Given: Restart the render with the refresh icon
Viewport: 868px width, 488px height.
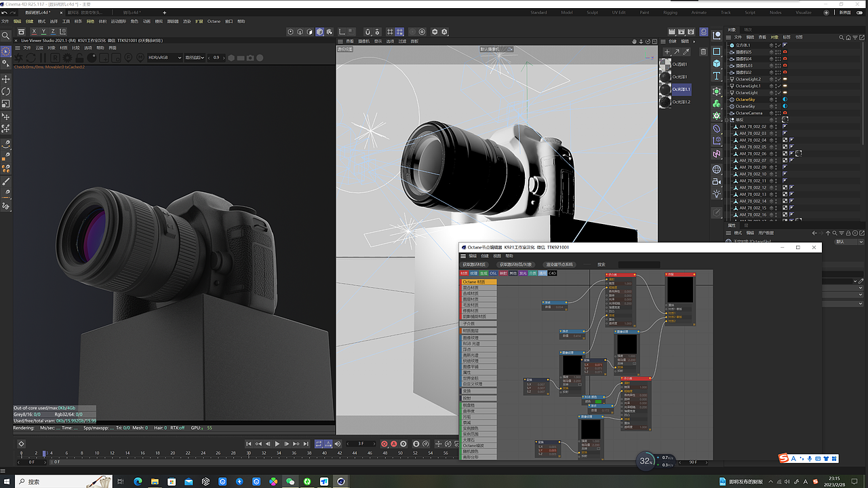Looking at the screenshot, I should 31,58.
